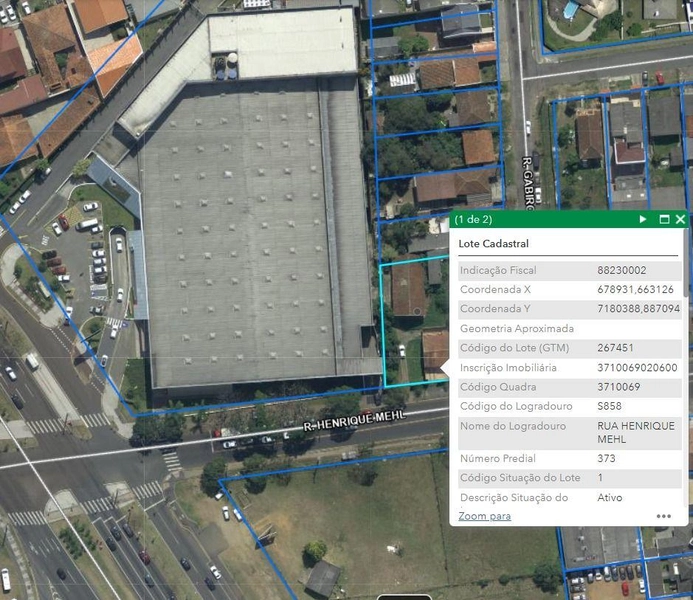
Task: Click the Coordenada X value
Action: (x=635, y=290)
